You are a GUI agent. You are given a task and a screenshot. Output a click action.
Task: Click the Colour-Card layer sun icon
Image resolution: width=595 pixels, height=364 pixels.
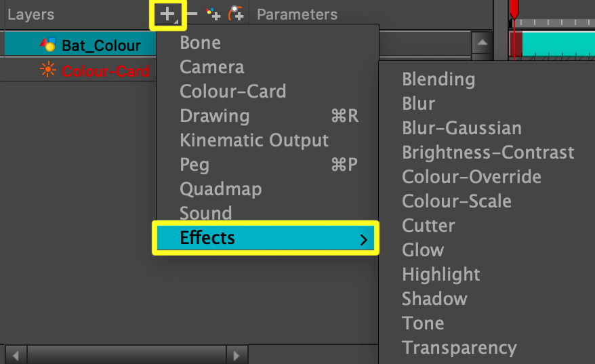tap(47, 70)
